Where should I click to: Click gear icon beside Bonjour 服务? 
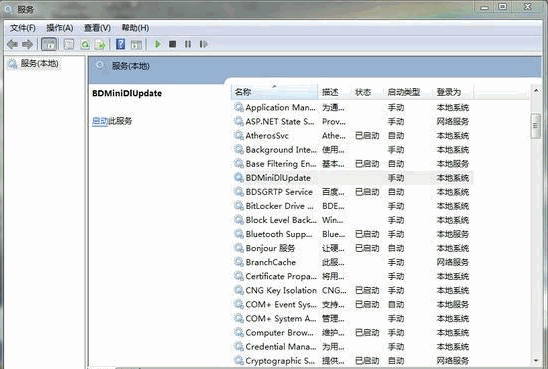(239, 248)
